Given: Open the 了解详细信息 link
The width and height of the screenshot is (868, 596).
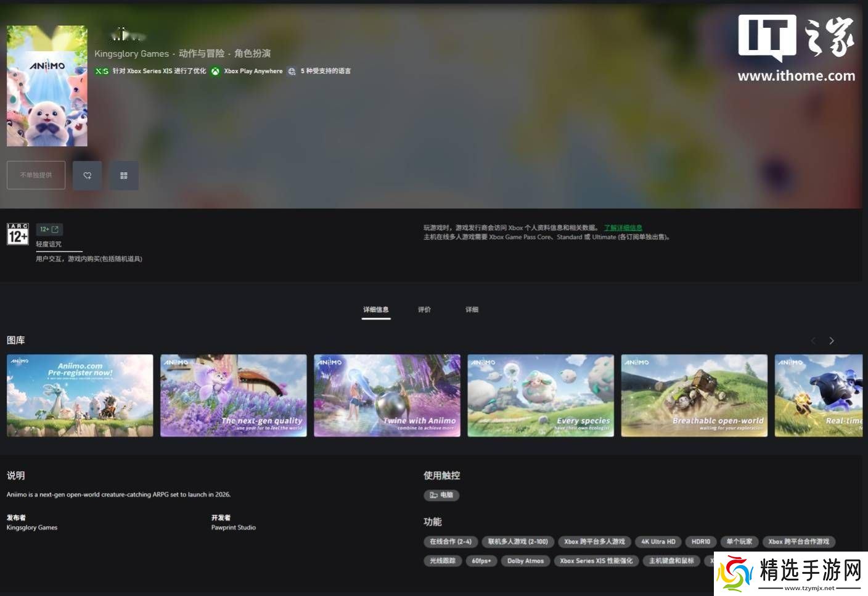Looking at the screenshot, I should point(623,228).
